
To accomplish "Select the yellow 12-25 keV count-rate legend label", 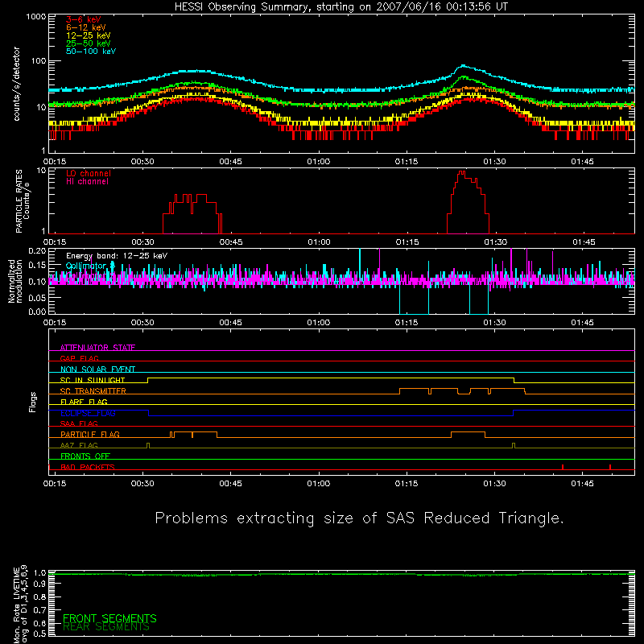I will click(89, 35).
